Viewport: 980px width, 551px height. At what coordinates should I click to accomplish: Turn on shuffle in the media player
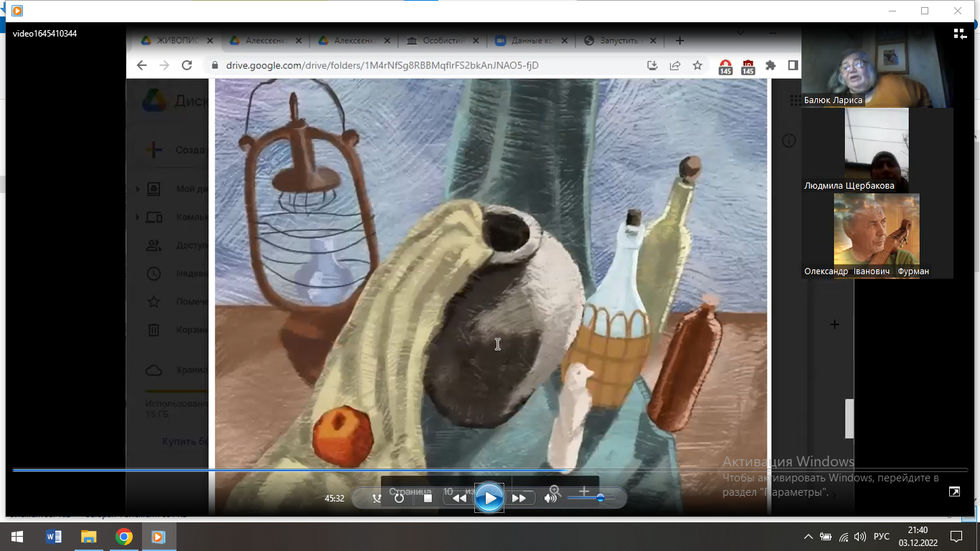377,498
